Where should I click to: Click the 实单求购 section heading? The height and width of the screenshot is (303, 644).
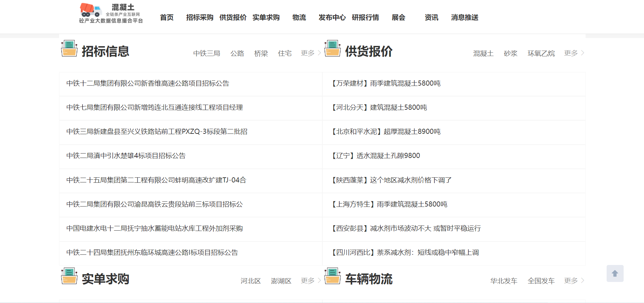105,279
